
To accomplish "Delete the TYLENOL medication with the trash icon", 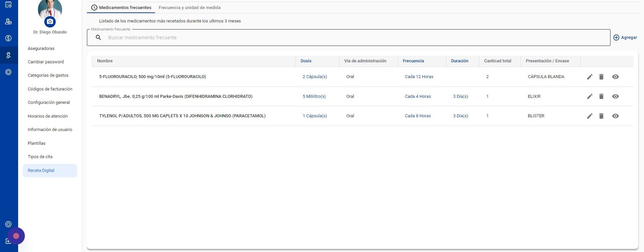I will [x=601, y=116].
